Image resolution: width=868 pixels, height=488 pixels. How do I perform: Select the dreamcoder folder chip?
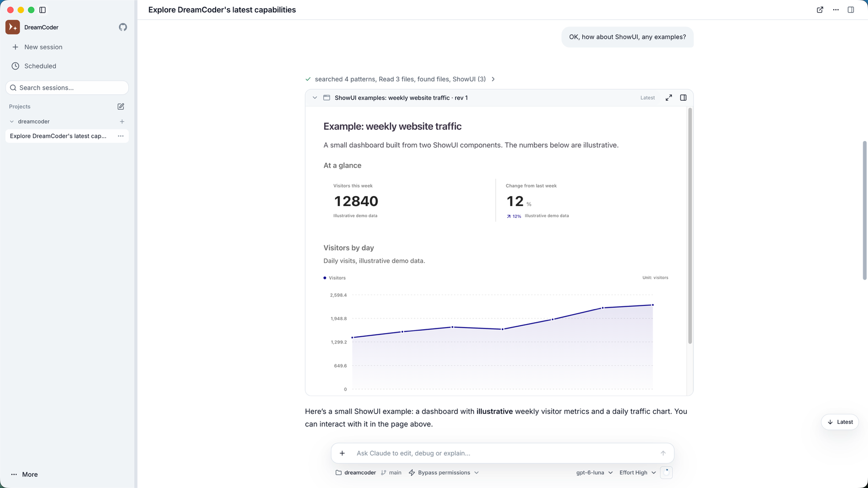[x=356, y=473]
